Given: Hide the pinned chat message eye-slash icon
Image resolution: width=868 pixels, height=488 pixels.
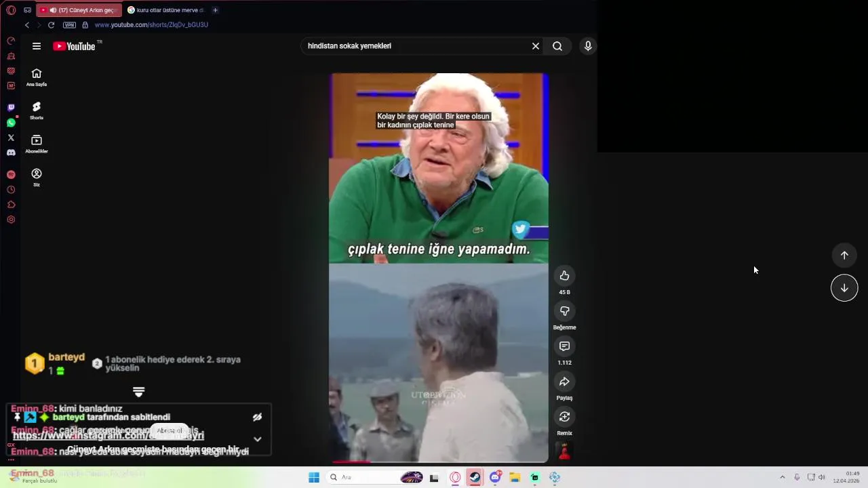Looking at the screenshot, I should [257, 418].
